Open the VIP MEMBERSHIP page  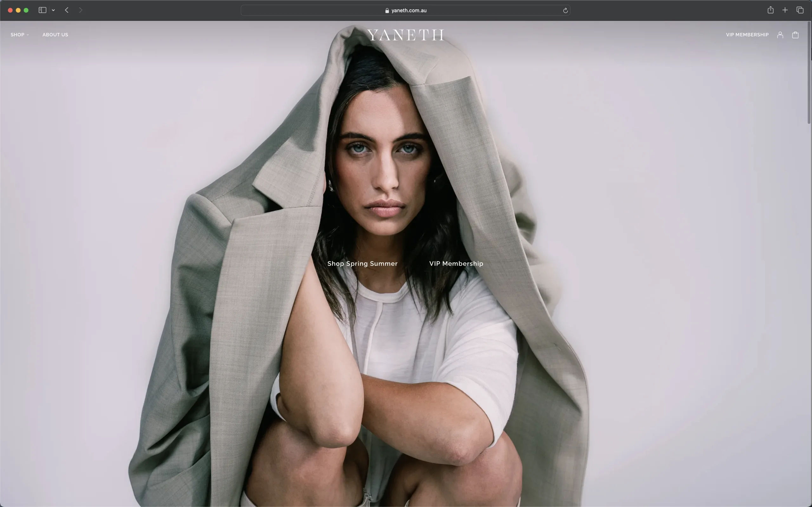[x=747, y=35]
